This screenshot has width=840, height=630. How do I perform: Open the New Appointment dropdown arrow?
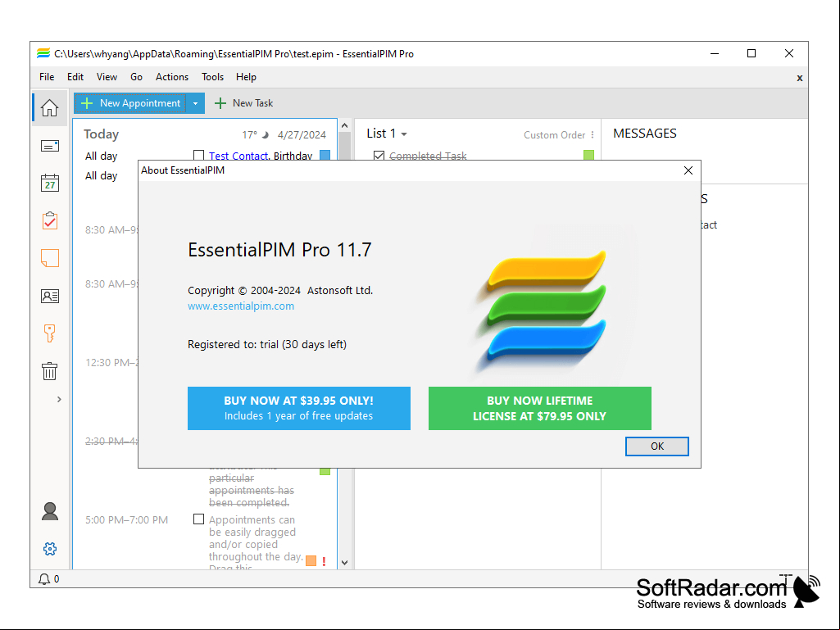pos(196,103)
